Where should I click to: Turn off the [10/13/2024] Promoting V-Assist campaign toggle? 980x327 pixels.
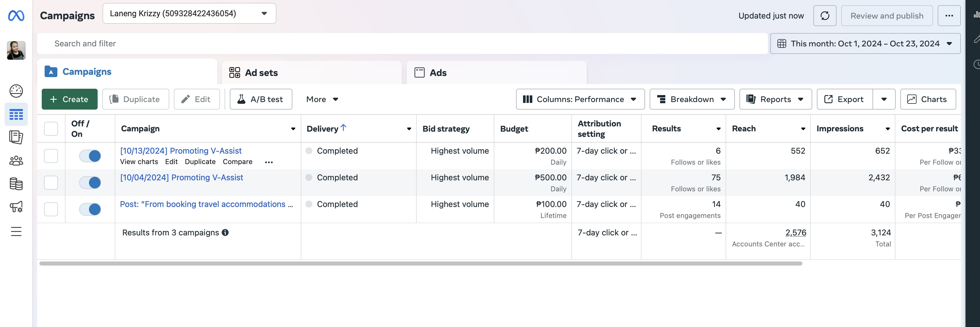click(x=90, y=156)
